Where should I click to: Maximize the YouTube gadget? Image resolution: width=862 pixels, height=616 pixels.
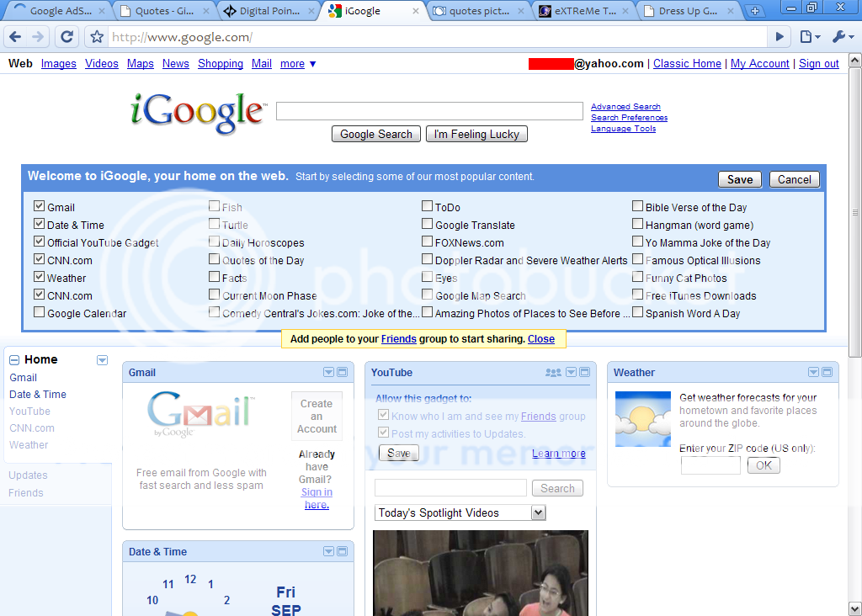[584, 372]
